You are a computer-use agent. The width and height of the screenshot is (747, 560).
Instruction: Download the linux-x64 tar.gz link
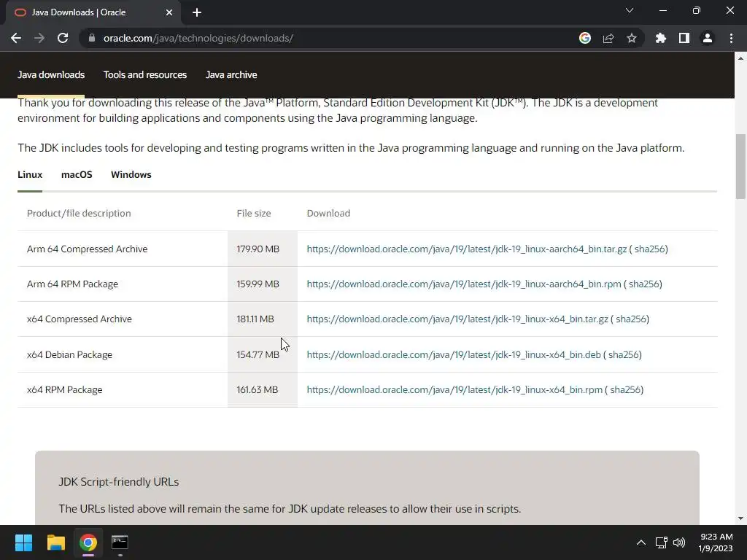click(x=457, y=319)
